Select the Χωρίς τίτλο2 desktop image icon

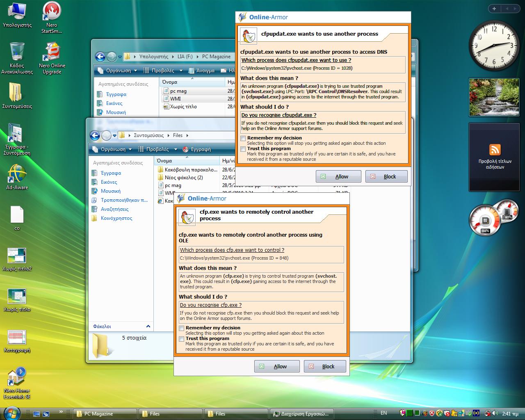(x=17, y=259)
